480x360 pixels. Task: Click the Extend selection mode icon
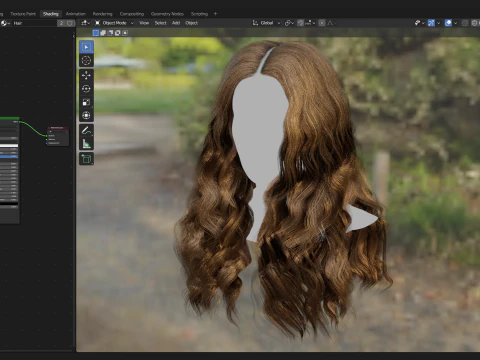[x=103, y=33]
